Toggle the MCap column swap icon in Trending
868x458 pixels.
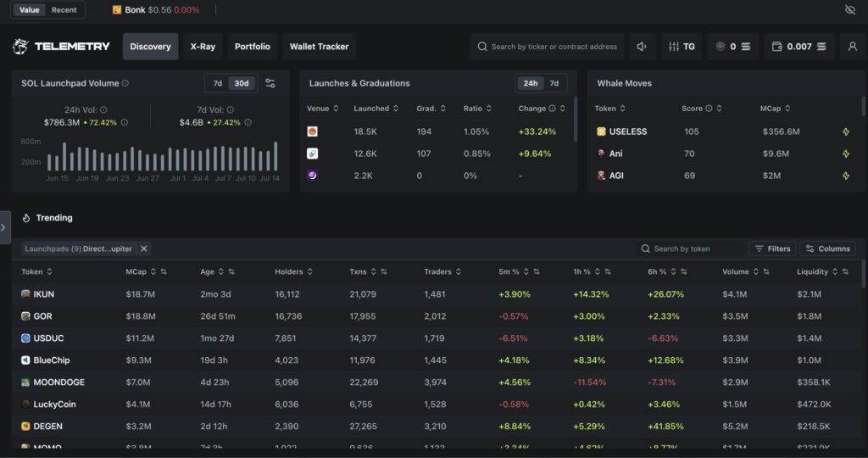coord(164,271)
